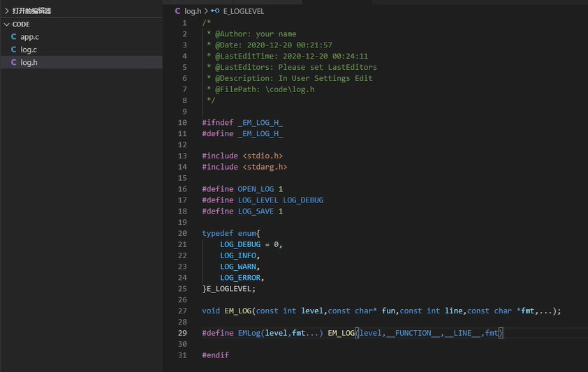The width and height of the screenshot is (588, 372).
Task: Click '__FUNCTION__' on line 29
Action: point(413,333)
